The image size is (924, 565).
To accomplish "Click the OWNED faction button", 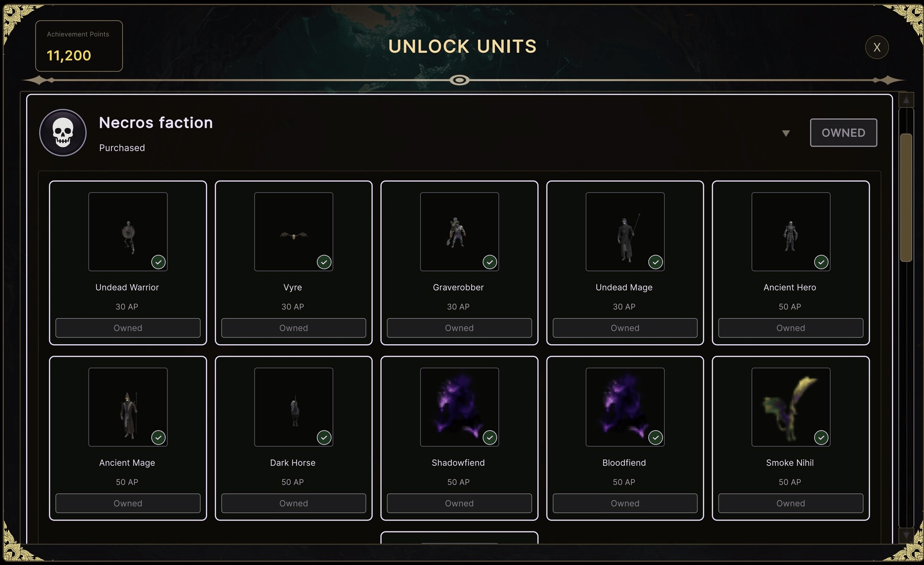I will click(843, 133).
